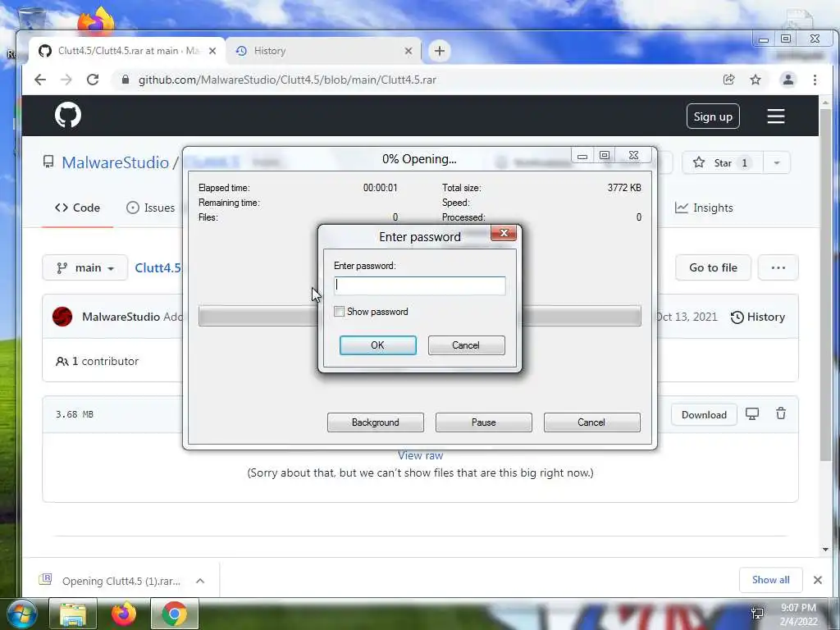Share this page via share icon
The image size is (840, 630).
pos(728,80)
